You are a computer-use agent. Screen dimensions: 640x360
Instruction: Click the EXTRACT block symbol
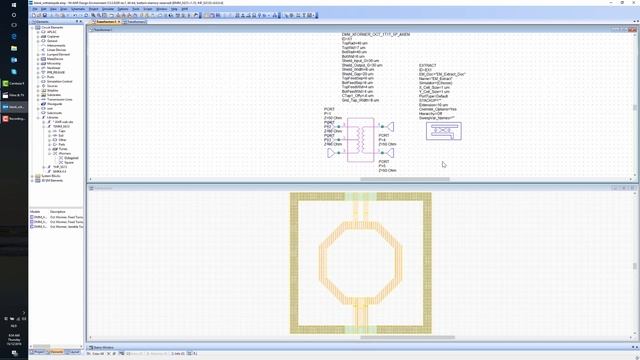point(444,131)
